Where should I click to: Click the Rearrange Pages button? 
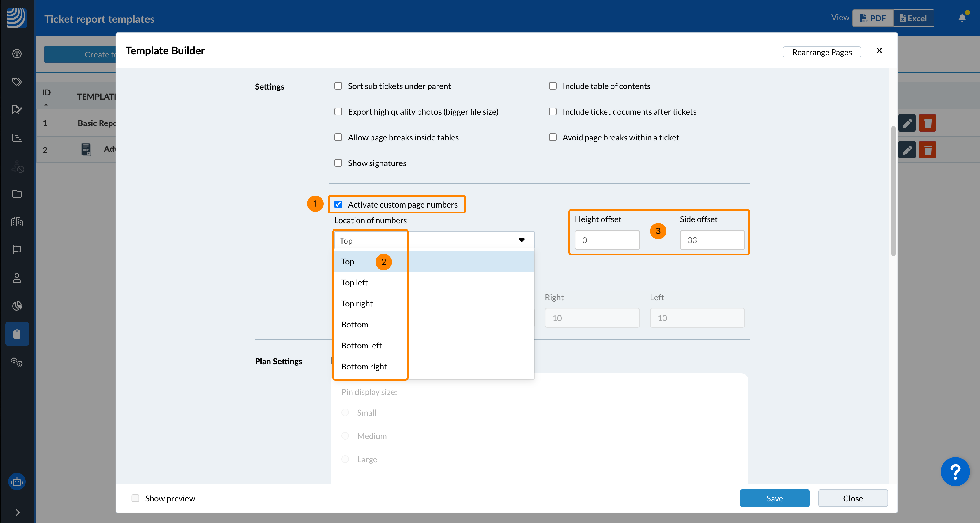(x=822, y=52)
